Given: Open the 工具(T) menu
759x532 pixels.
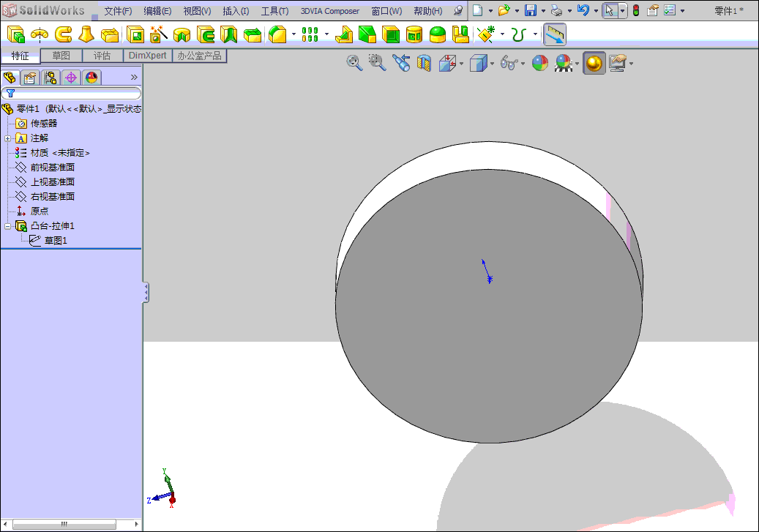Looking at the screenshot, I should click(274, 11).
